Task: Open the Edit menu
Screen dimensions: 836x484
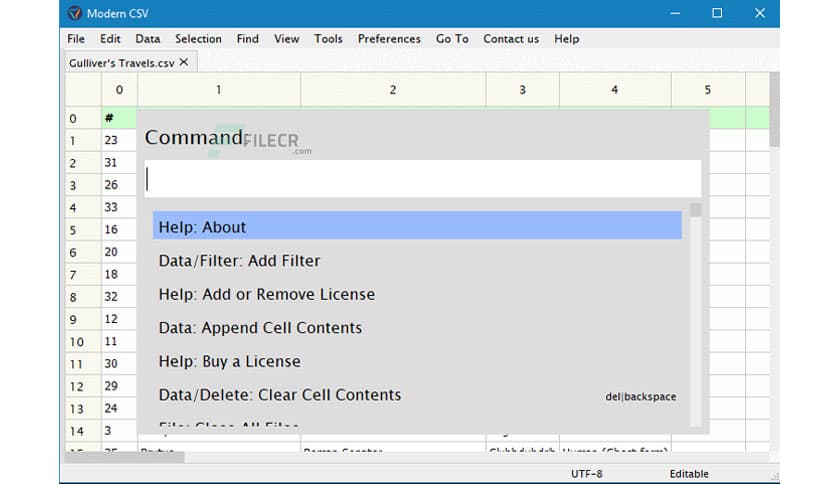Action: pyautogui.click(x=110, y=39)
